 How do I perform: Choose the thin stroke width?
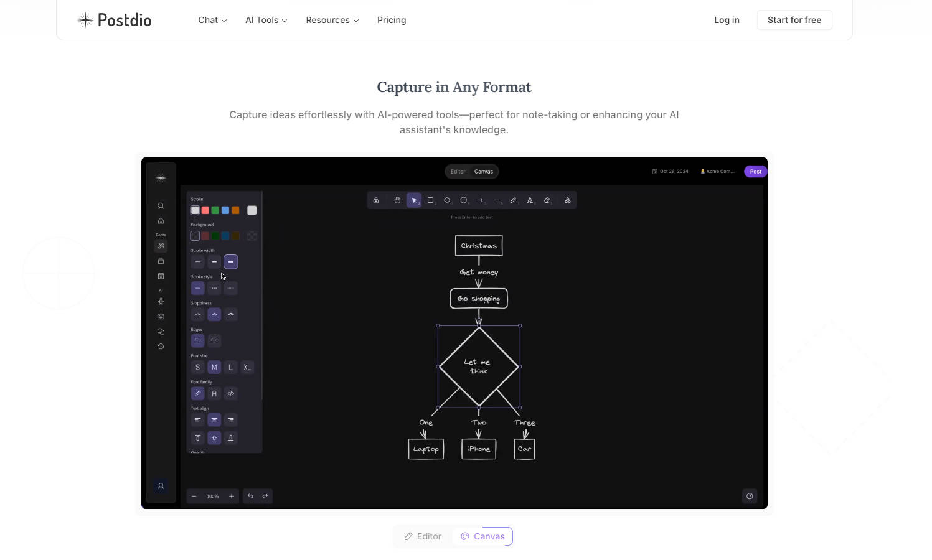(197, 262)
